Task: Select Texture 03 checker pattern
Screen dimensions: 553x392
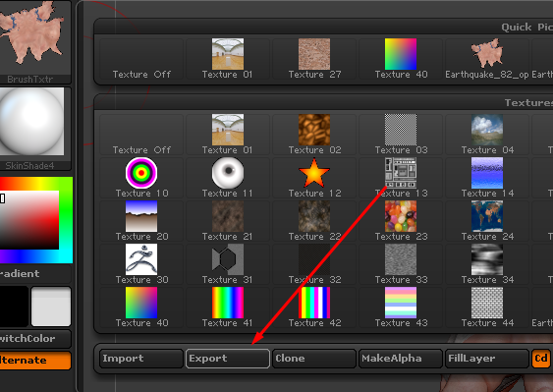Action: pos(401,135)
